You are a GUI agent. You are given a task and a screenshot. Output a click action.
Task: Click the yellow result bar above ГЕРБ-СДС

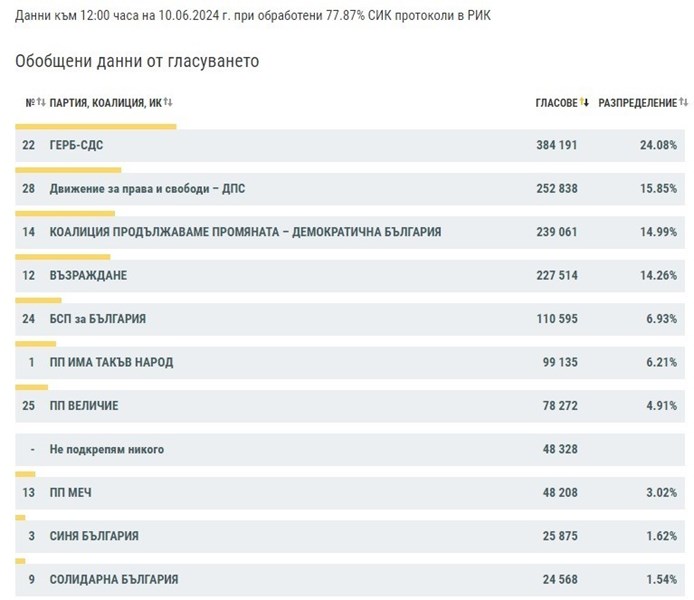(x=96, y=126)
